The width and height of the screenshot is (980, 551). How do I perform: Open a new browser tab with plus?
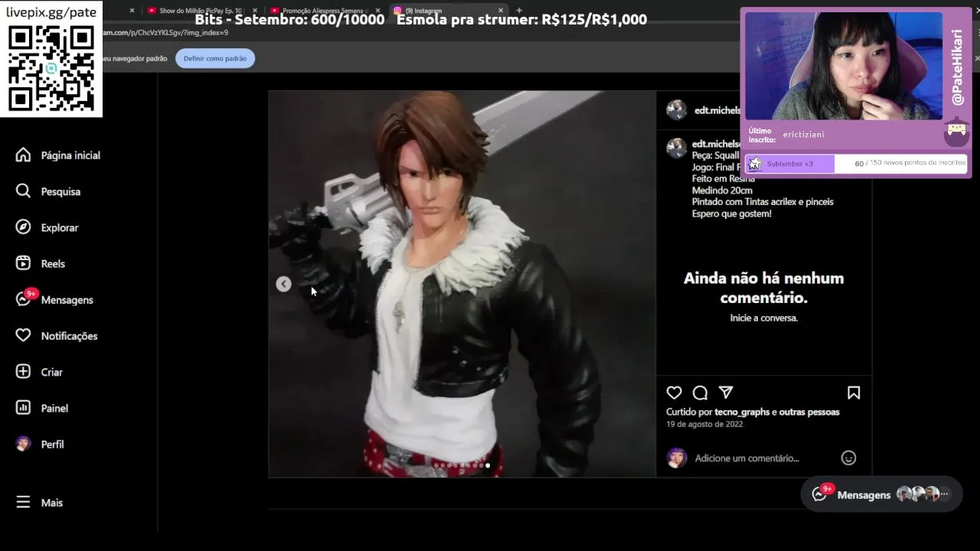(x=519, y=11)
